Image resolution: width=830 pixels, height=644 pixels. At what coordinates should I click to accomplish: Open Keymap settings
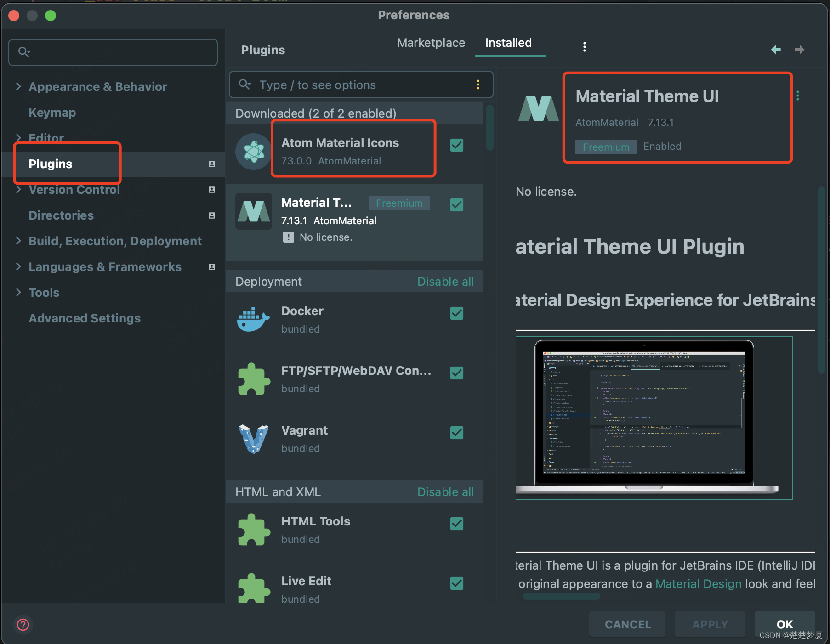[52, 113]
